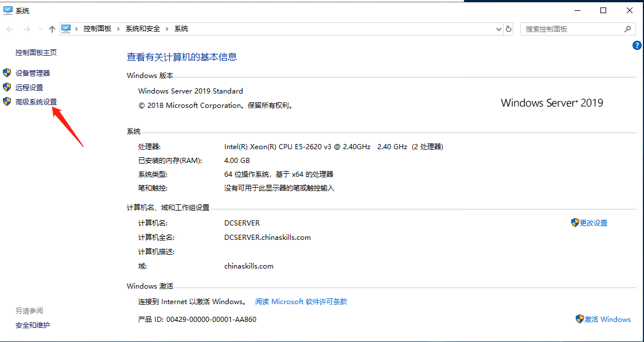Open 安全和维护 link
Viewport: 644px width, 342px height.
pos(33,325)
